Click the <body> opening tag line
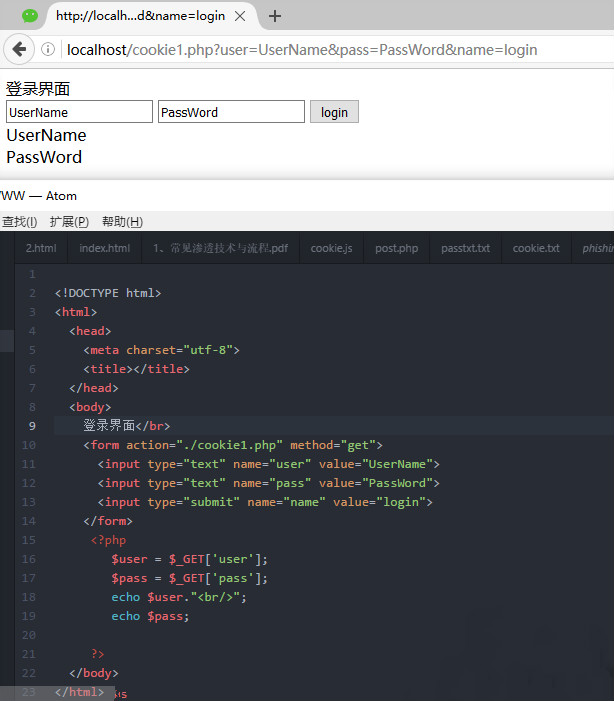Viewport: 614px width, 701px height. pos(90,407)
